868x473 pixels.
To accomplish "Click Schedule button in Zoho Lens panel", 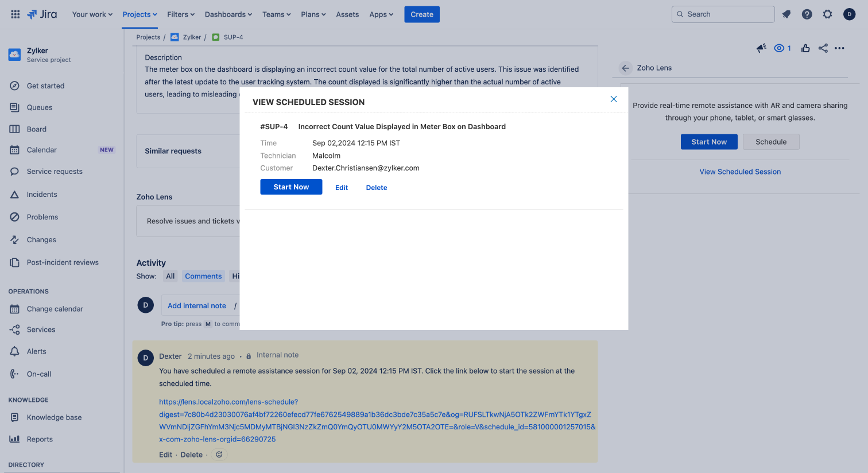I will coord(771,142).
